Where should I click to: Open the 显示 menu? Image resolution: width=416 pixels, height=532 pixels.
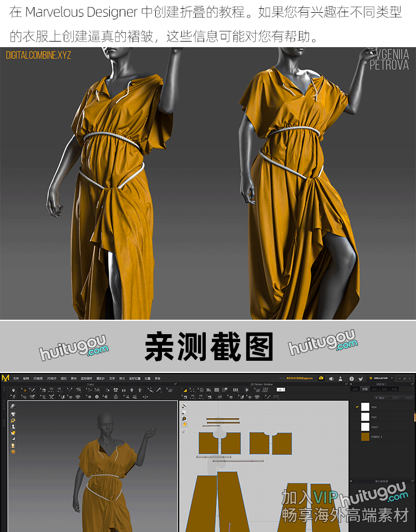(x=122, y=378)
